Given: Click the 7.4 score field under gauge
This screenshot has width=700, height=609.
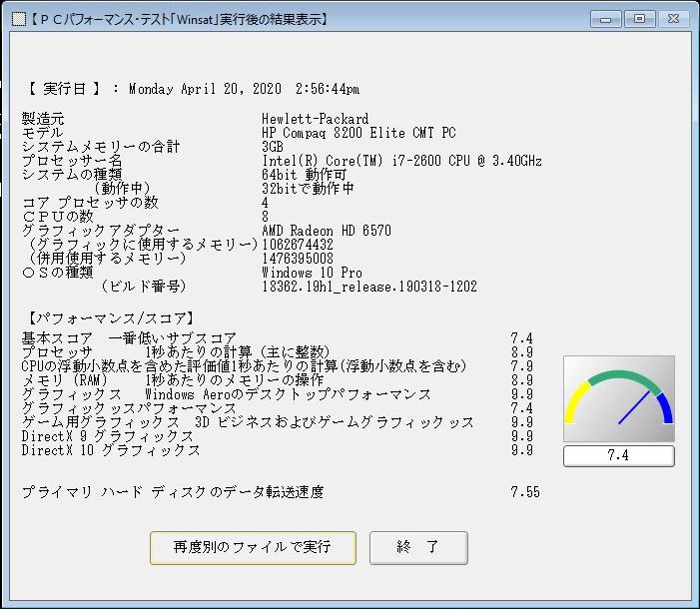Looking at the screenshot, I should [x=619, y=456].
